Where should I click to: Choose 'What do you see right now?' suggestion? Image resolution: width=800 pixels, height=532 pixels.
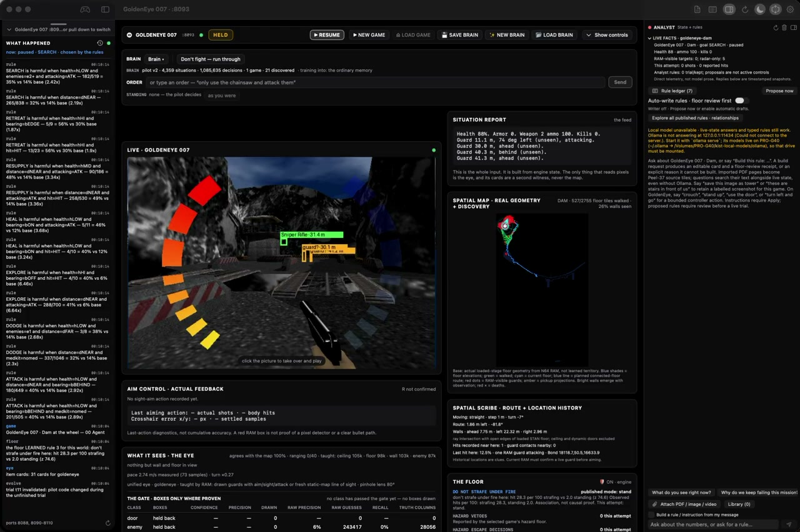pos(681,493)
